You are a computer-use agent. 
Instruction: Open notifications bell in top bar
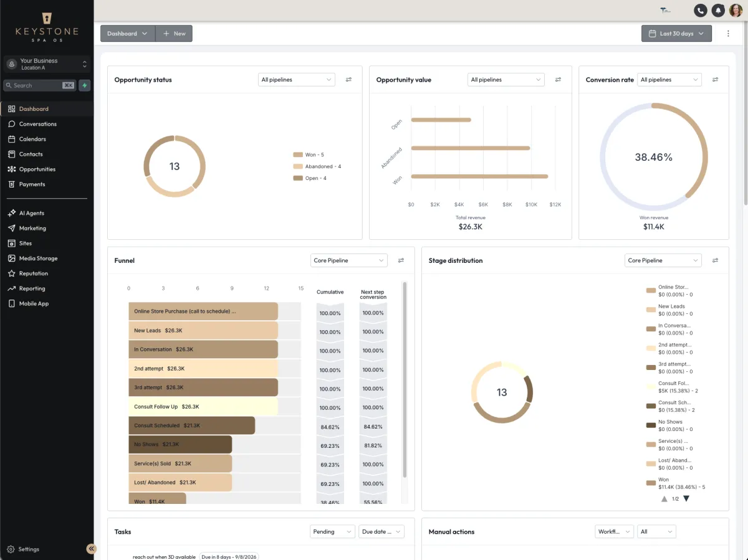(719, 10)
